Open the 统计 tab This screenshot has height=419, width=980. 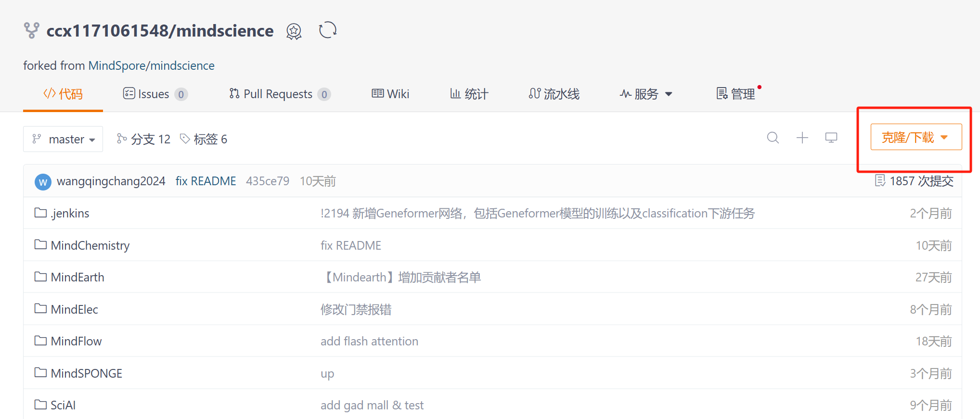tap(469, 94)
